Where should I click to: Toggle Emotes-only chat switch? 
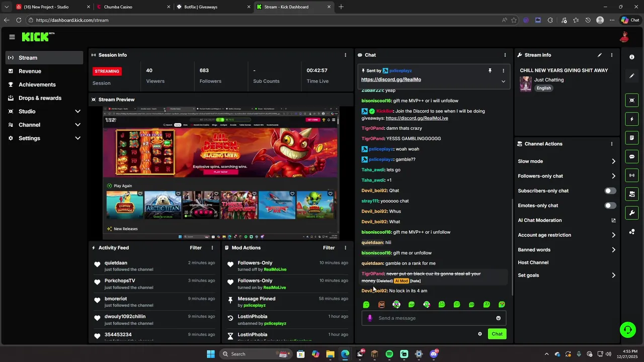(610, 206)
